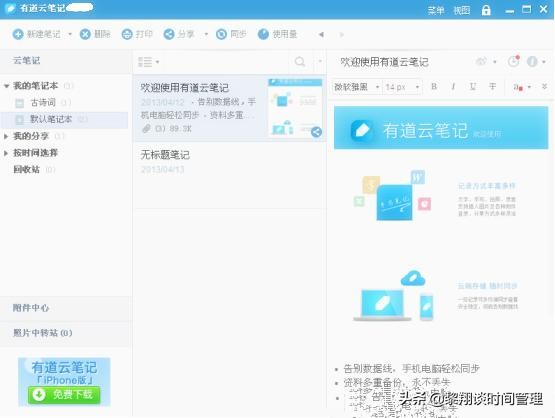Open the list view mode dropdown arrow
The width and height of the screenshot is (555, 418).
click(158, 62)
